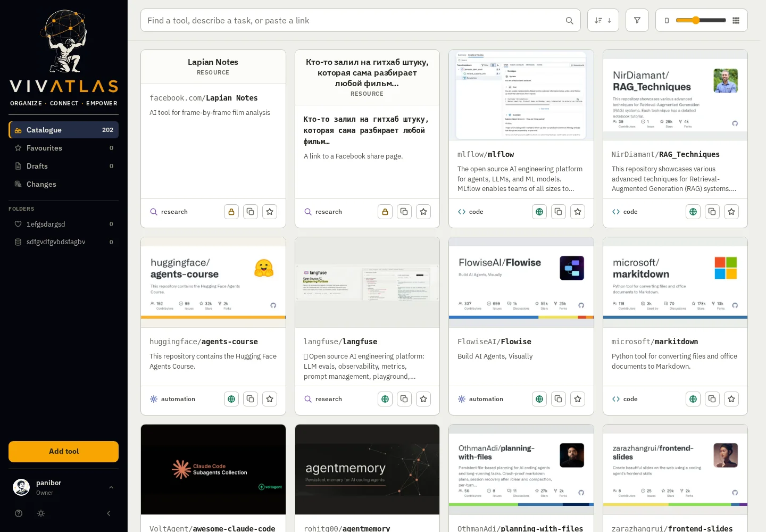Favourite the mlflow/mlflow card

click(578, 212)
